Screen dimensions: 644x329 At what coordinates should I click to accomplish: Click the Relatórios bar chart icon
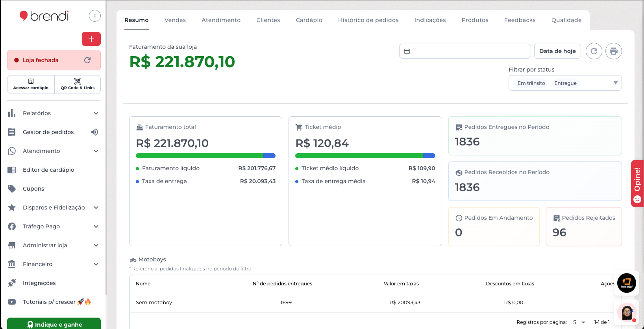click(12, 113)
